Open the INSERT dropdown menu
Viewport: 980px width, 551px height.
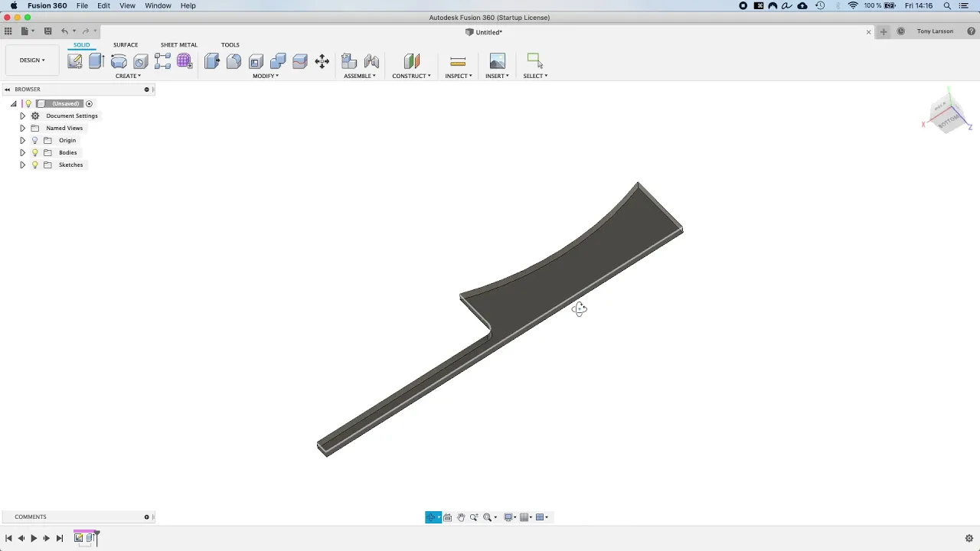(497, 76)
